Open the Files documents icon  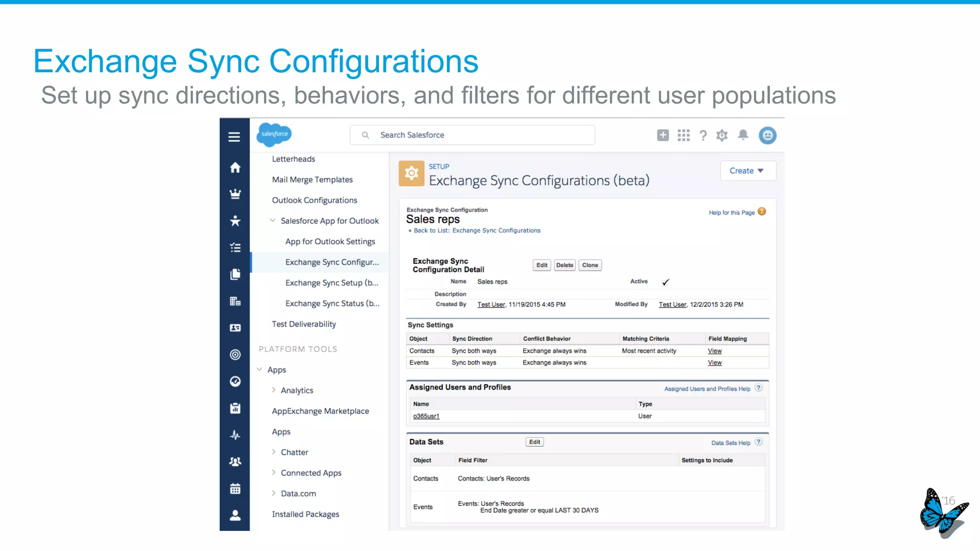235,274
